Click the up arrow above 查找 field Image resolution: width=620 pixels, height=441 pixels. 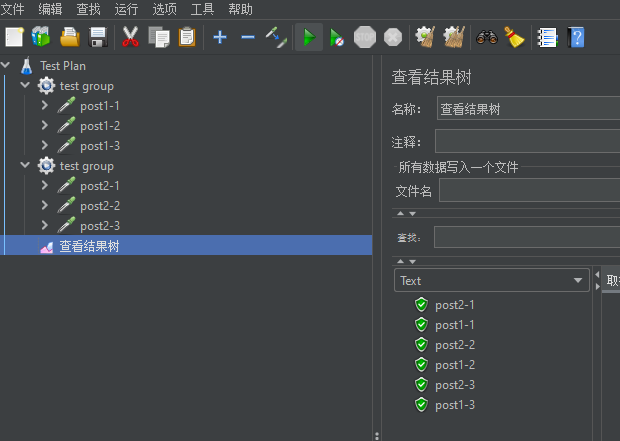tap(400, 213)
